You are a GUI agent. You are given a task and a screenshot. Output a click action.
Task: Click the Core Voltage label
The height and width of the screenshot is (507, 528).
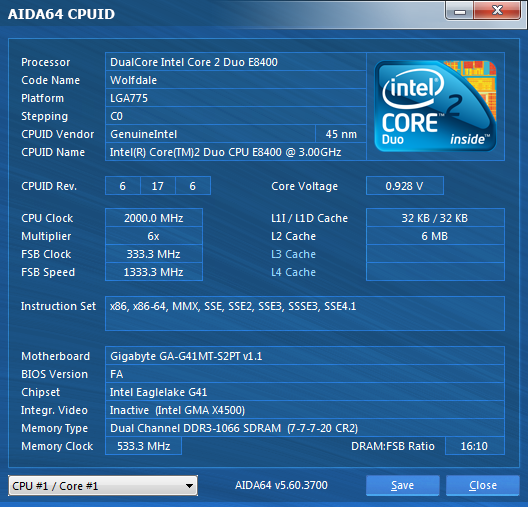(x=304, y=186)
